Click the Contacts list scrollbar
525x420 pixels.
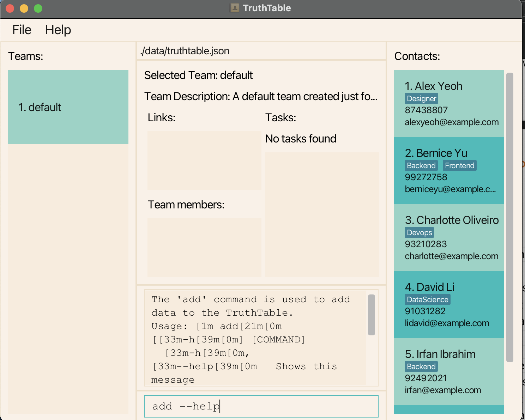(509, 217)
